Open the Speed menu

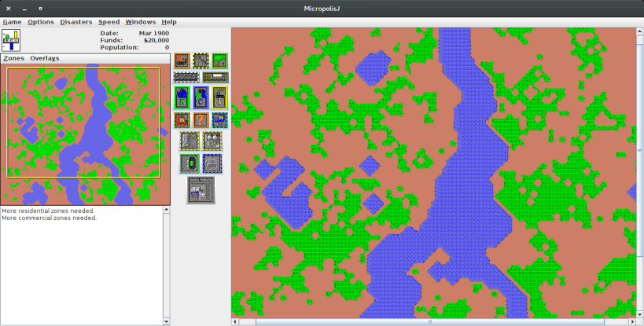pos(109,22)
